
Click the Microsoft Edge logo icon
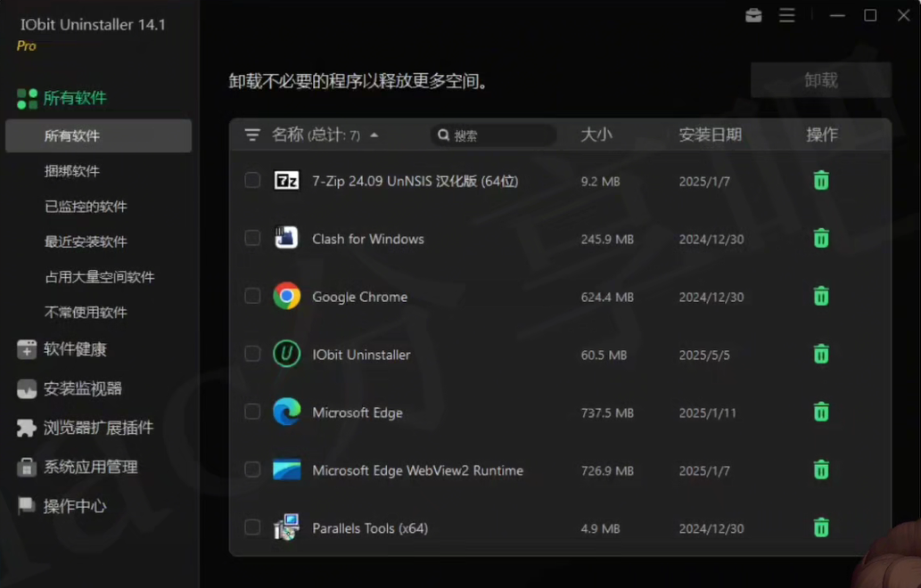coord(286,412)
